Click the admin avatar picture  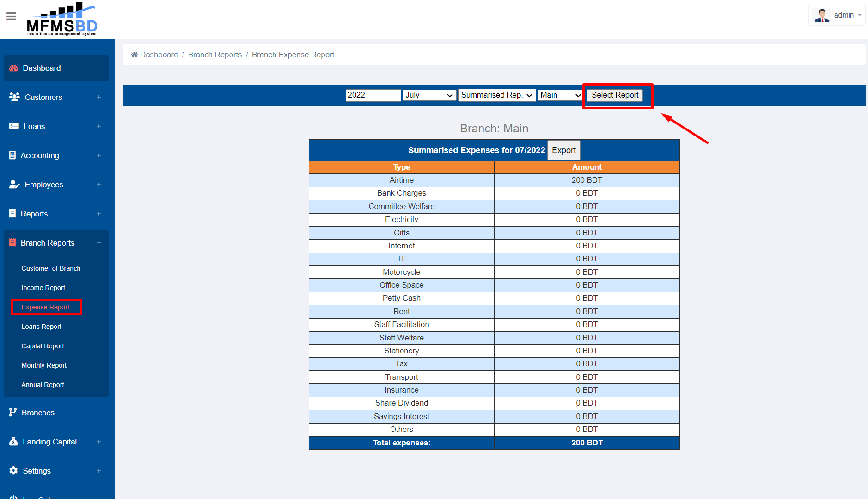(822, 15)
